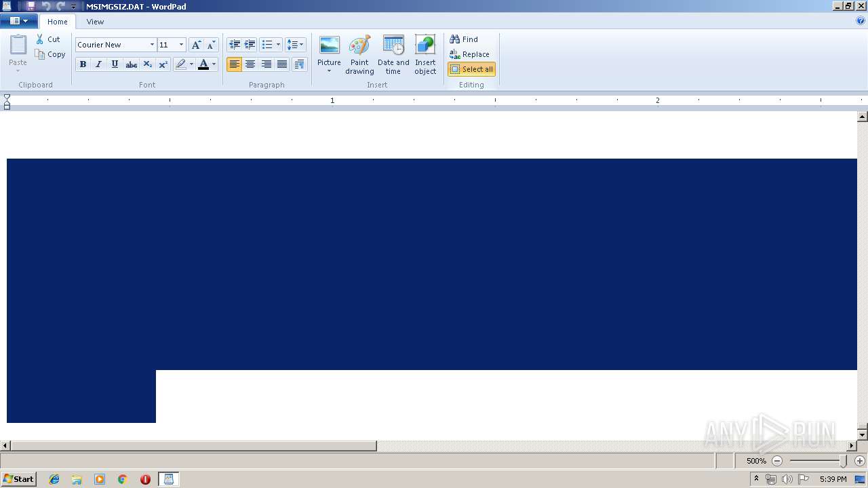Click the WordPad Help icon
Screen dimensions: 868x488
pyautogui.click(x=861, y=21)
